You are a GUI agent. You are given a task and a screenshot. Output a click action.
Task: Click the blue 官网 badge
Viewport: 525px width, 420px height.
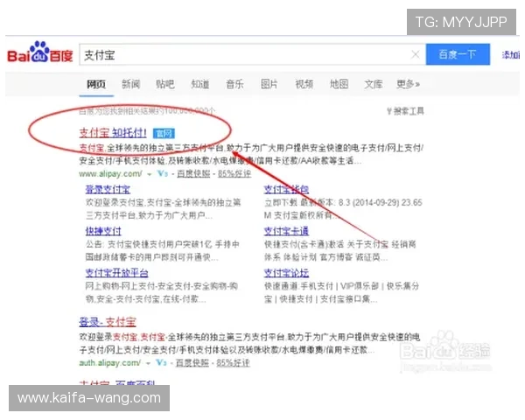click(x=164, y=133)
